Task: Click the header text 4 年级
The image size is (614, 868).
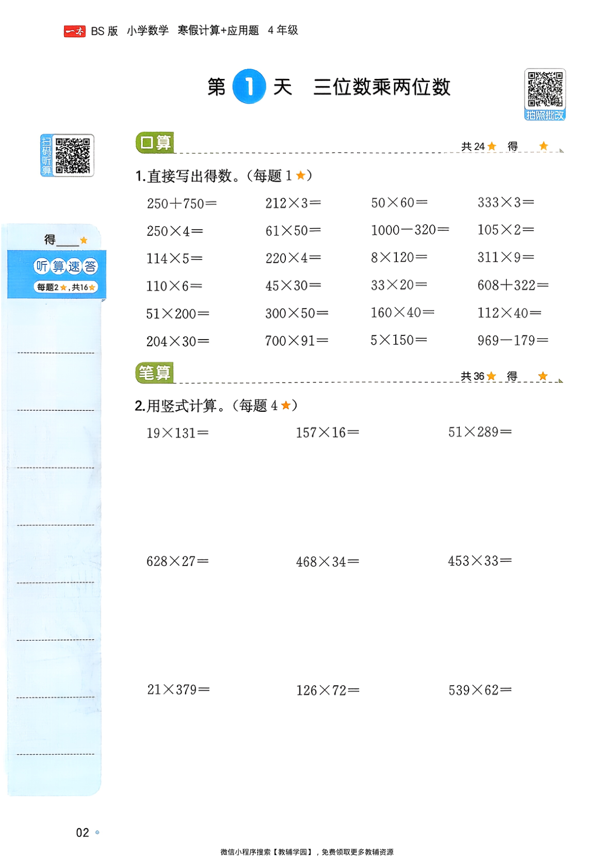Action: click(x=283, y=30)
